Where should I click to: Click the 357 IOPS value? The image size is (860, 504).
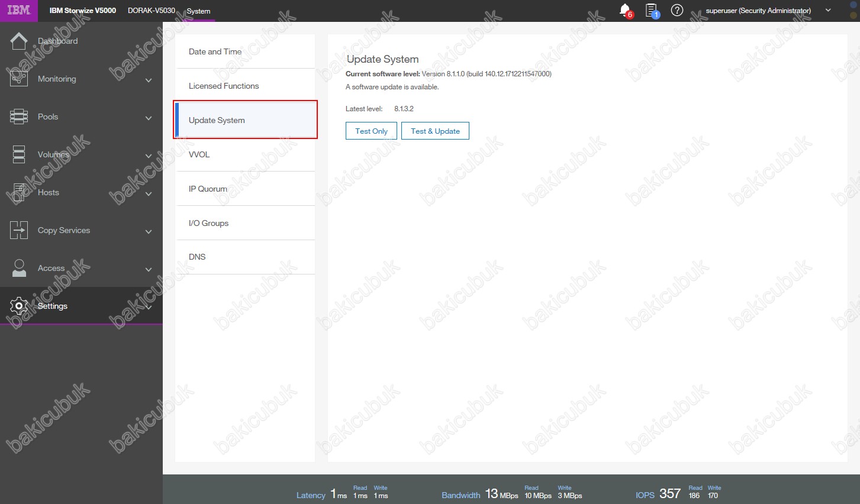tap(670, 493)
